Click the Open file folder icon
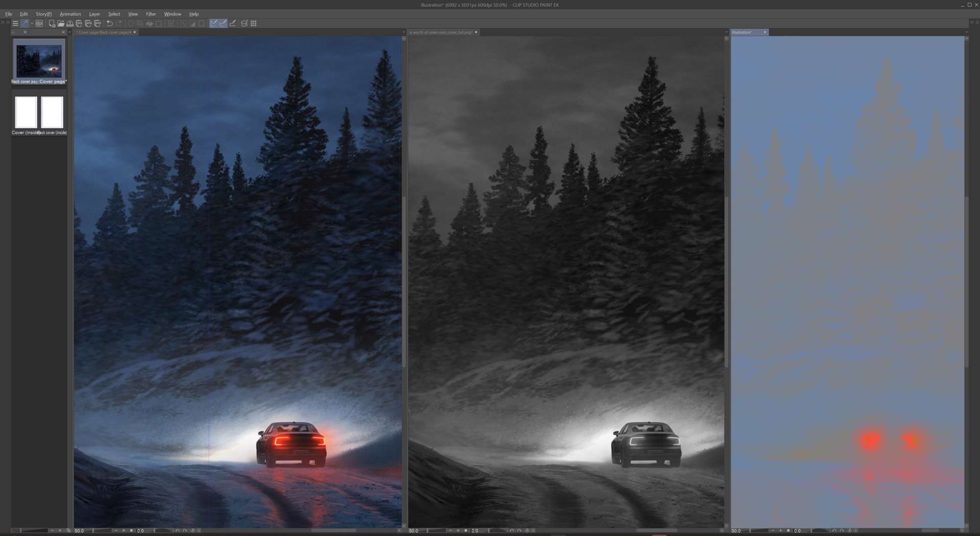The image size is (980, 536). click(61, 23)
